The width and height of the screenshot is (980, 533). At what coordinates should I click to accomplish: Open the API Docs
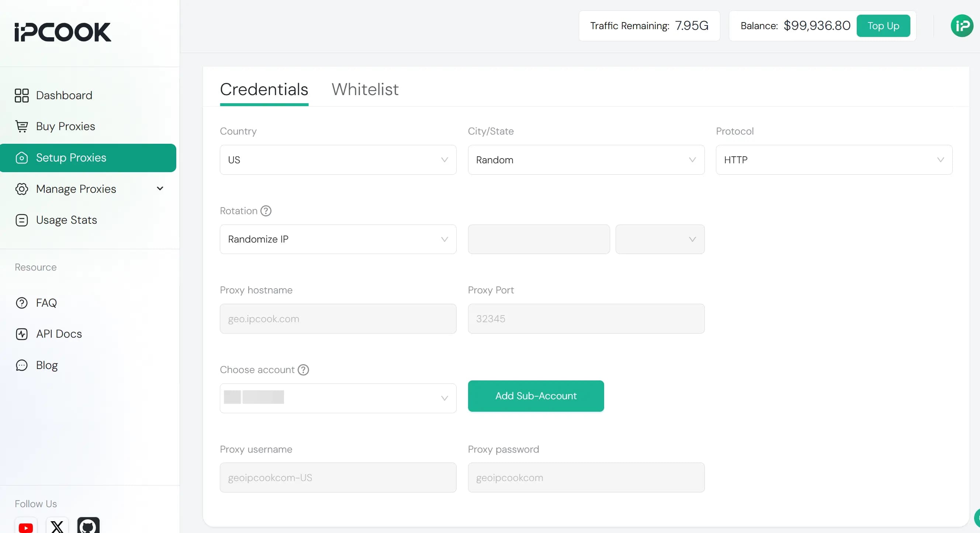click(59, 334)
